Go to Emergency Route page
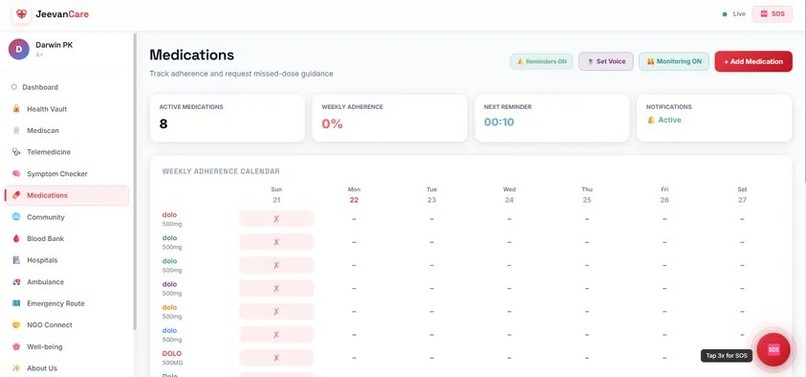The image size is (806, 377). [67, 303]
